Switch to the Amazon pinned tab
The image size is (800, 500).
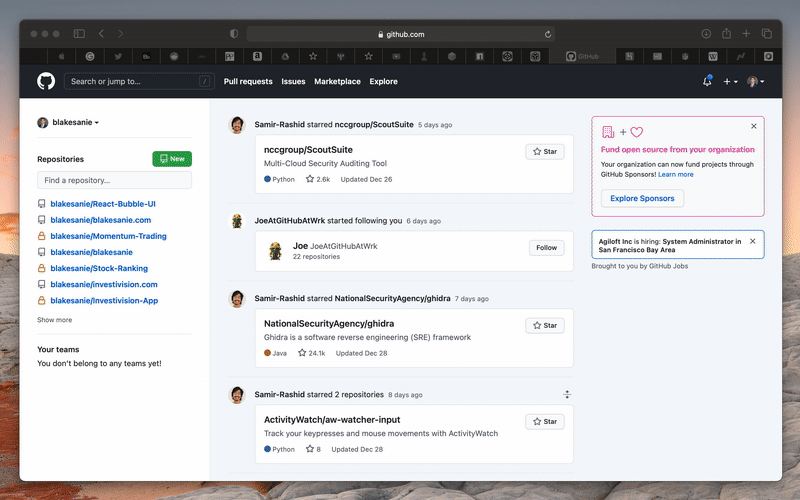coord(257,57)
